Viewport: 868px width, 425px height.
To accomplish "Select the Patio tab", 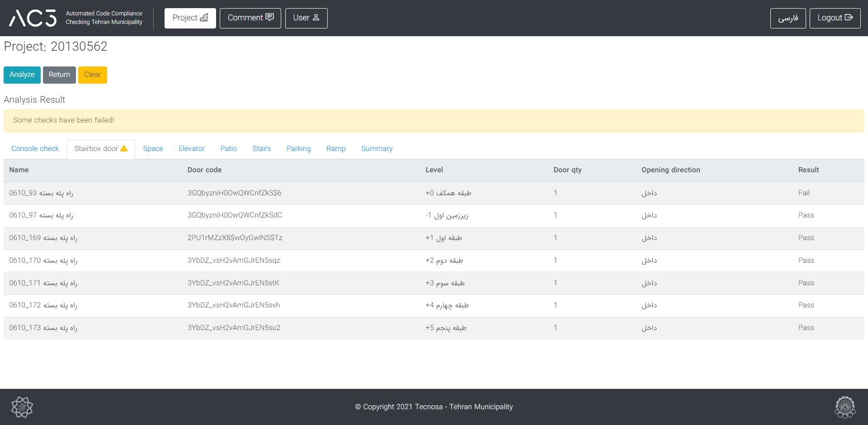I will [228, 149].
